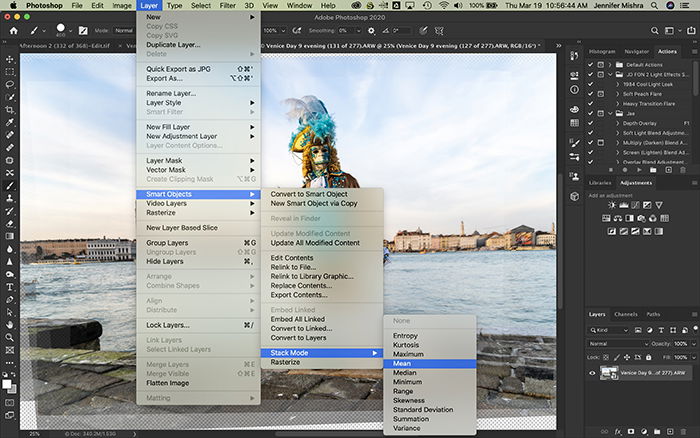Image resolution: width=700 pixels, height=438 pixels.
Task: Toggle checkmark for Depth Overlay action
Action: pyautogui.click(x=591, y=123)
